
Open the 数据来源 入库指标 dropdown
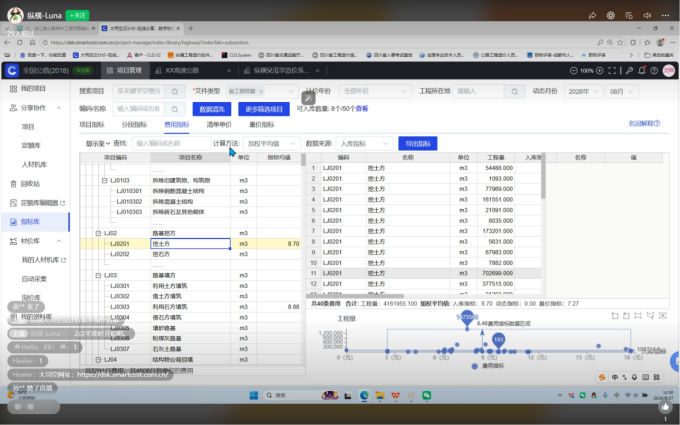[x=364, y=144]
